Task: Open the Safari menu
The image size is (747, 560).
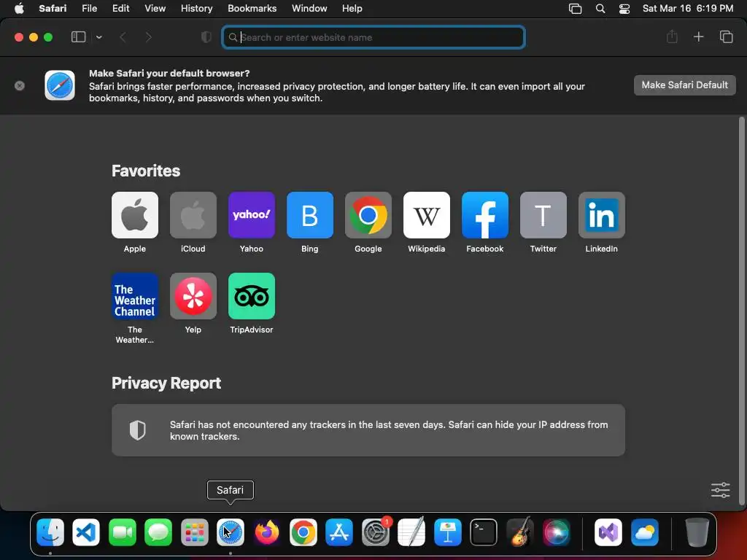Action: point(53,8)
